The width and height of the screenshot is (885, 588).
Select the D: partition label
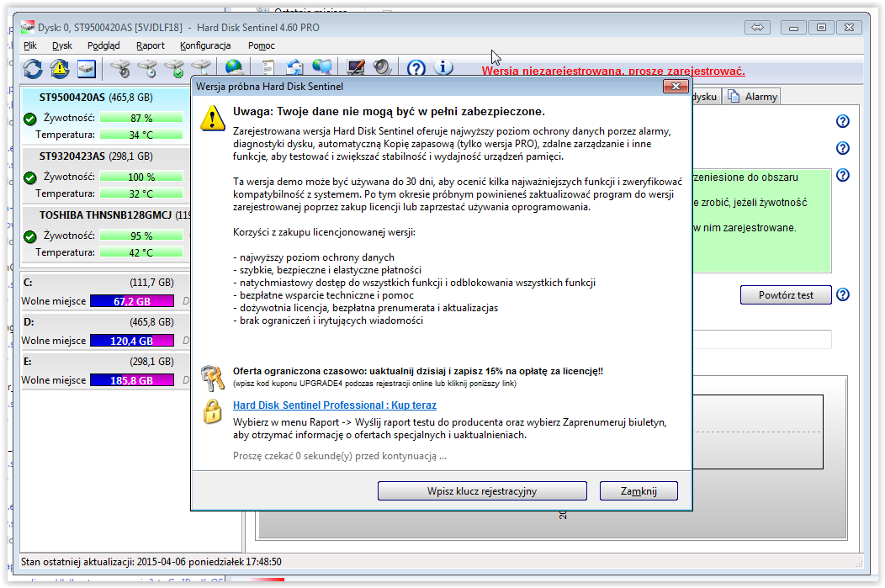coord(29,321)
